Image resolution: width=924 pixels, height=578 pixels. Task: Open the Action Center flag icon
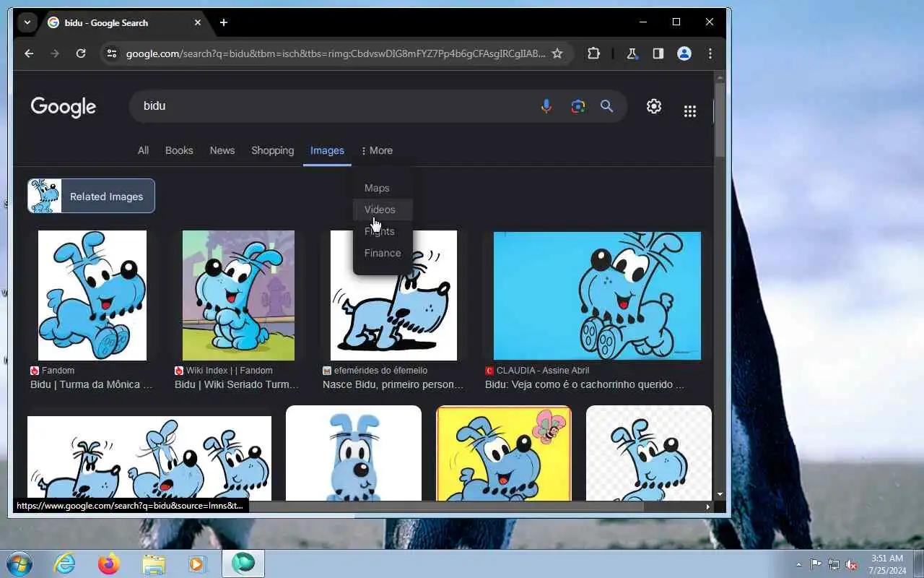(x=816, y=564)
